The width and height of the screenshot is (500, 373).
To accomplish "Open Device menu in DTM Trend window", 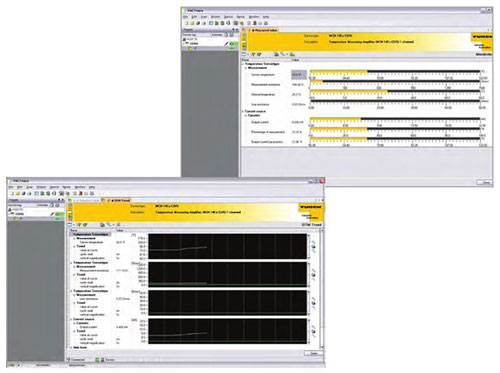I will tap(54, 187).
